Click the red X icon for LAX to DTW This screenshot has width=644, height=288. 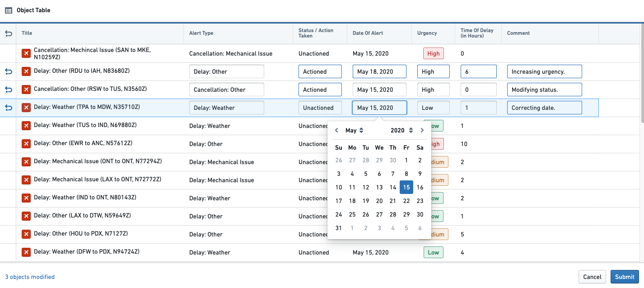[26, 216]
